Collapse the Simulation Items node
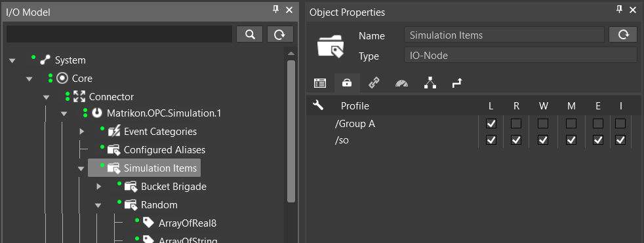This screenshot has width=644, height=243. 81,169
